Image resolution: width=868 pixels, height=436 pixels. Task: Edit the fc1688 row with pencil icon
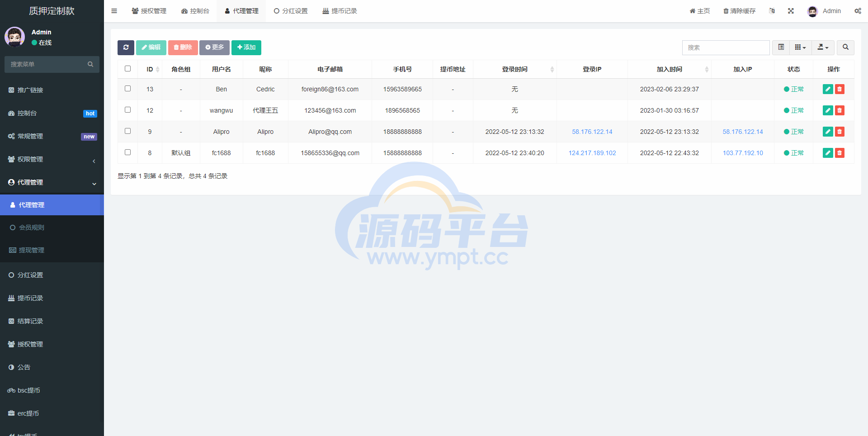coord(828,153)
